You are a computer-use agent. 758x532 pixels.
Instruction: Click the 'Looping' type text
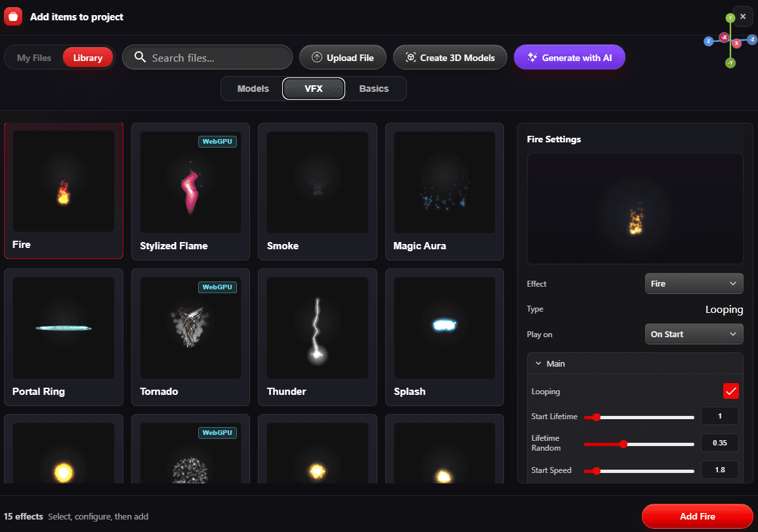coord(724,309)
